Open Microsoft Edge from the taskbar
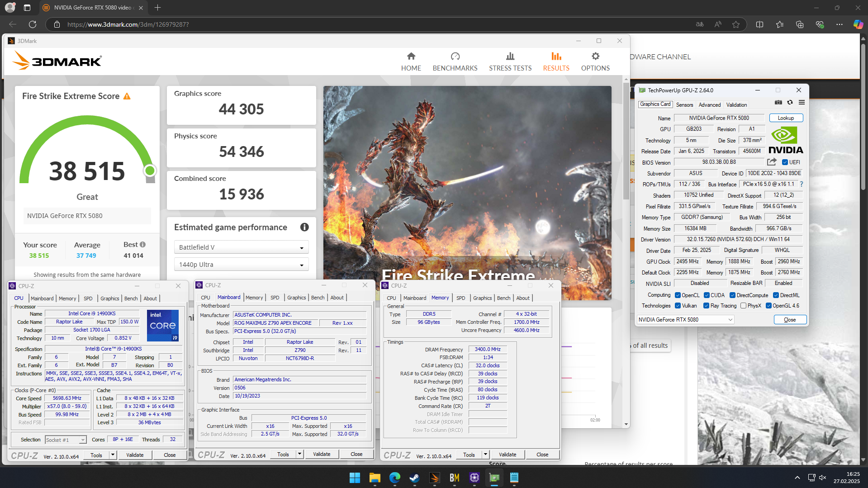This screenshot has width=868, height=488. coord(394,478)
